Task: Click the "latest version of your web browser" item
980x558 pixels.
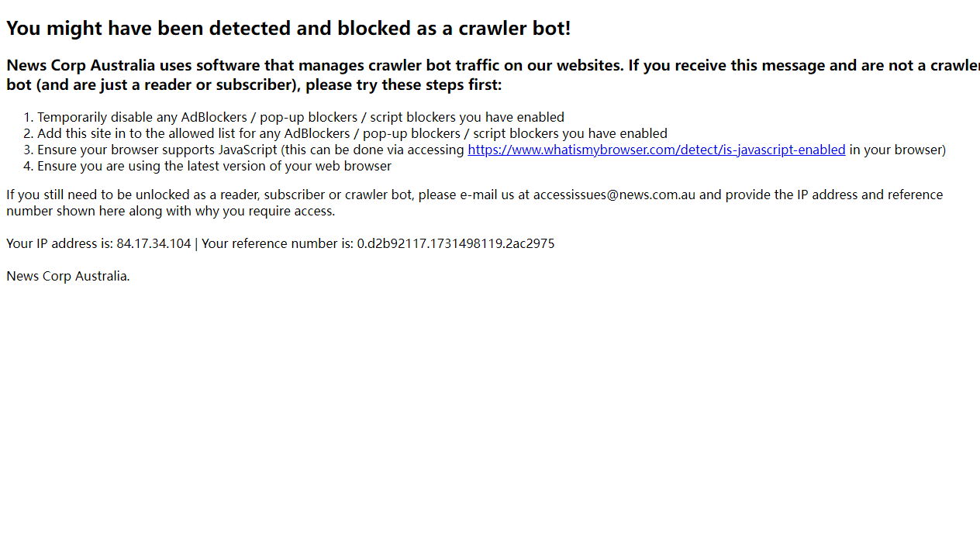Action: coord(288,166)
